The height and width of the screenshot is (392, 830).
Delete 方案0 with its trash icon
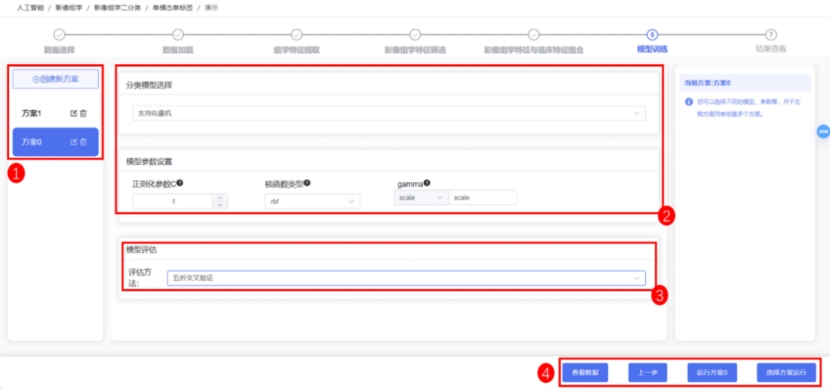point(83,142)
